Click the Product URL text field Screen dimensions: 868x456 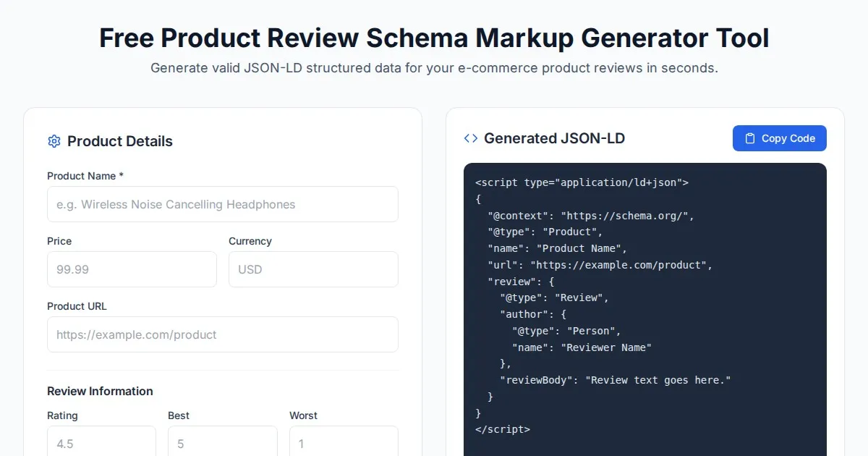[222, 334]
